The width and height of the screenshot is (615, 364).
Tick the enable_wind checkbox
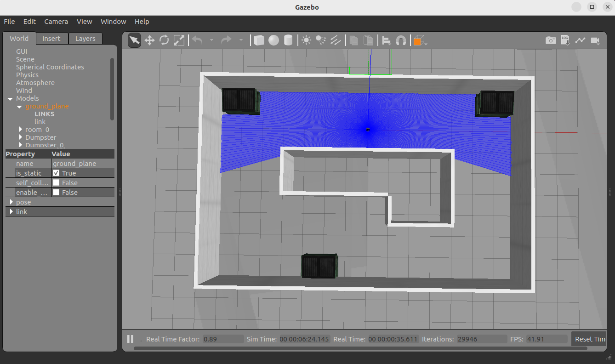56,193
